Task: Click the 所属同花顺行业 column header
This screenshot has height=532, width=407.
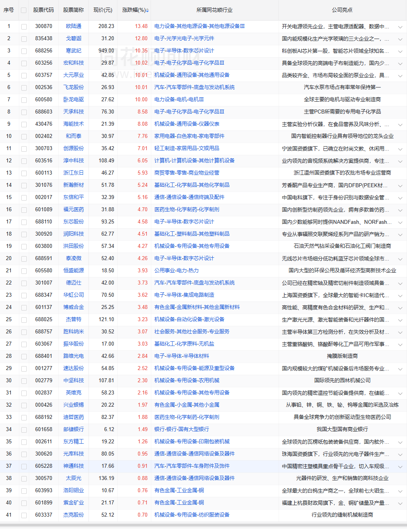Action: pyautogui.click(x=215, y=10)
